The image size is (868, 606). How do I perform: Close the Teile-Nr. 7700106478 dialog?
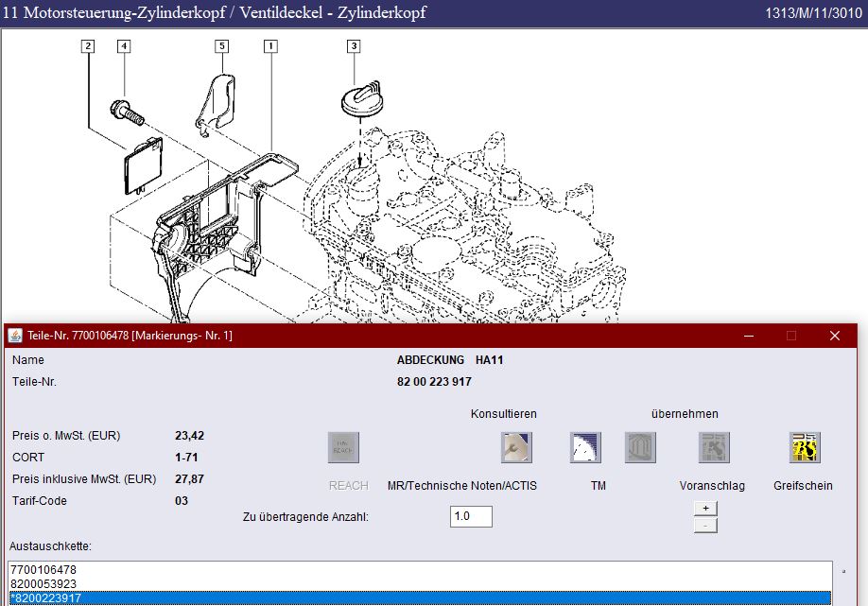click(835, 336)
